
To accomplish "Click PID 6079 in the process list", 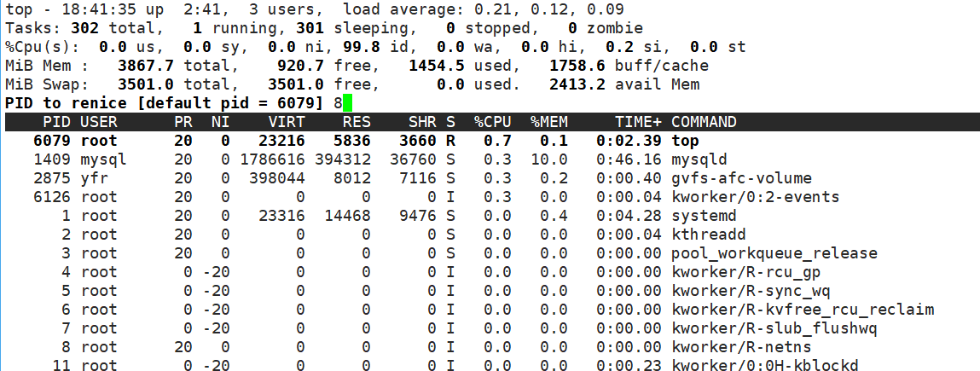I will (52, 142).
